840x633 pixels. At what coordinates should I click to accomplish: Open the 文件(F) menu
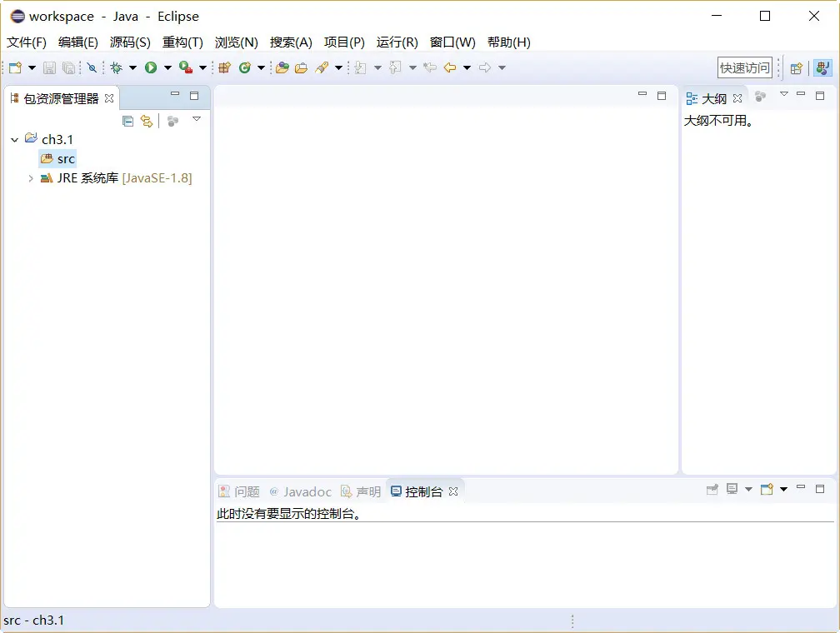[x=27, y=42]
